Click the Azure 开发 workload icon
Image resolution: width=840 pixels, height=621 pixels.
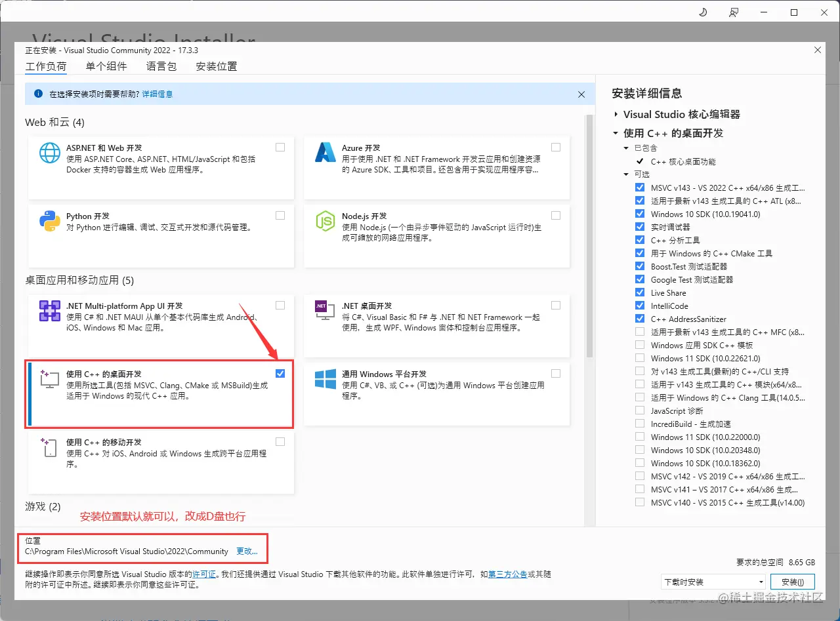325,153
